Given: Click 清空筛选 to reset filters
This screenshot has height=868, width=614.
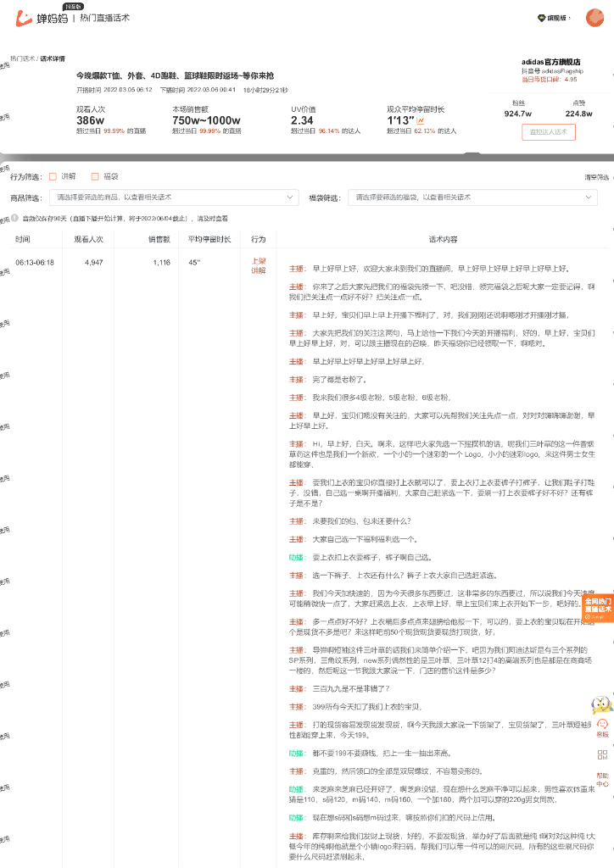Looking at the screenshot, I should coord(596,177).
